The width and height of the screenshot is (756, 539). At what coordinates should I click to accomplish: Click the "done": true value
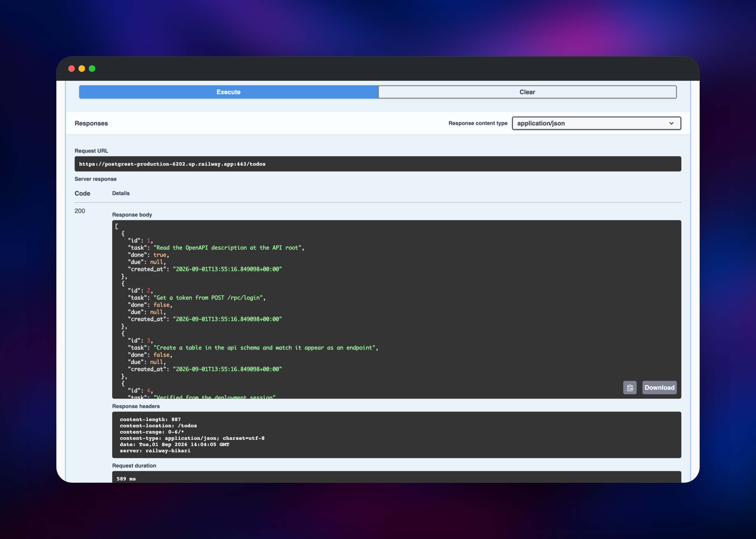pyautogui.click(x=160, y=255)
